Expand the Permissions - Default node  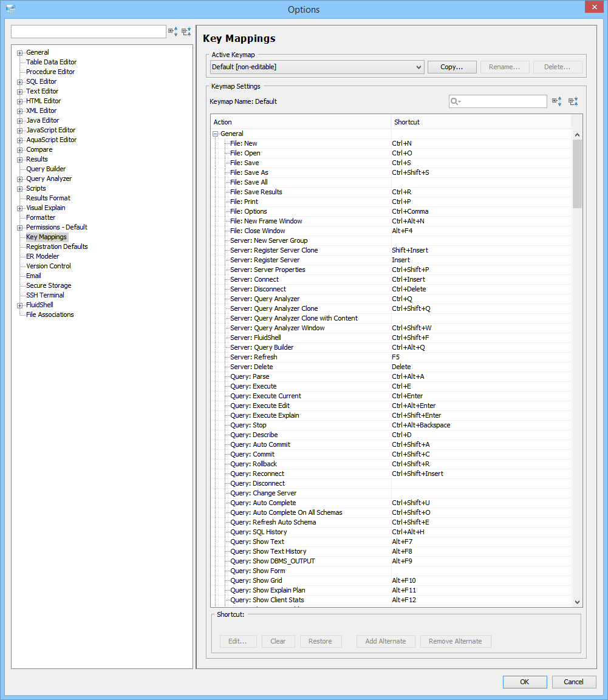(19, 228)
